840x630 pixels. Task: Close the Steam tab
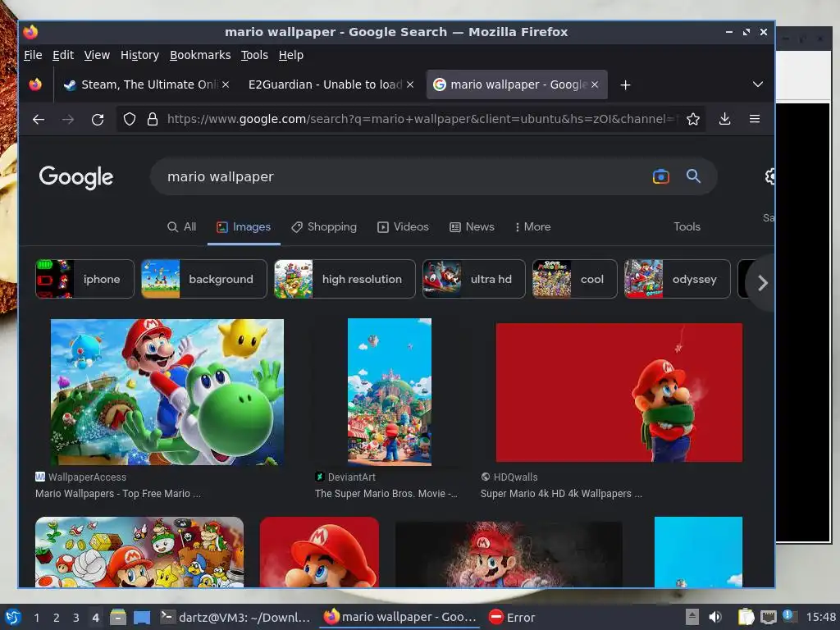click(x=226, y=84)
